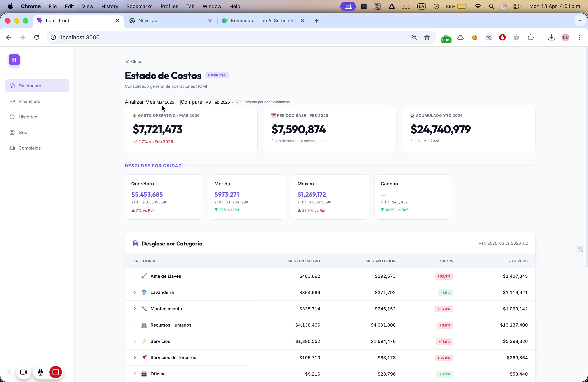Open the Analizar Mes Mar 2026 dropdown
This screenshot has height=382, width=588.
pos(168,102)
